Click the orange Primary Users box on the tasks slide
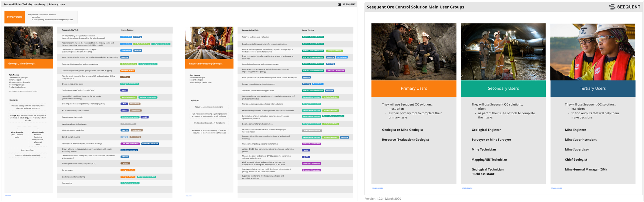This screenshot has height=202, width=644. (14, 17)
